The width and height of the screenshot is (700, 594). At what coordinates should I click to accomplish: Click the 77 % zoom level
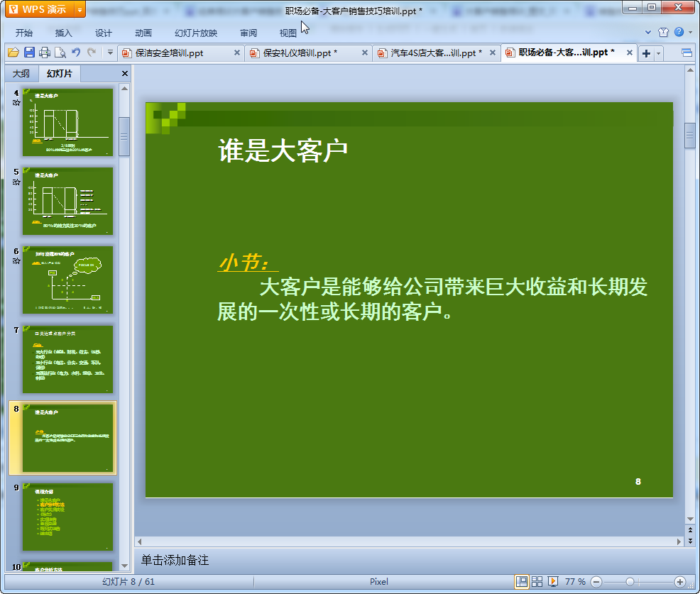pos(575,581)
